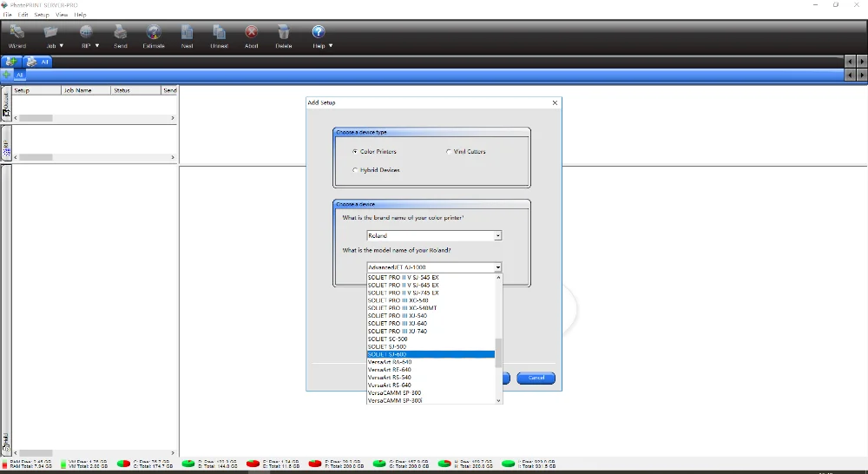Open the View menu

pyautogui.click(x=62, y=15)
